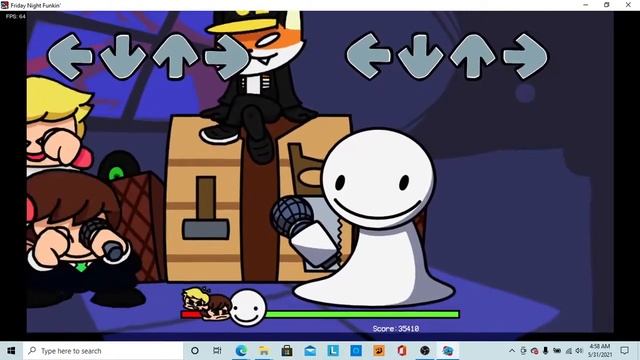Click the opponent's left arrow receptor
Image resolution: width=640 pixels, height=360 pixels.
(70, 56)
